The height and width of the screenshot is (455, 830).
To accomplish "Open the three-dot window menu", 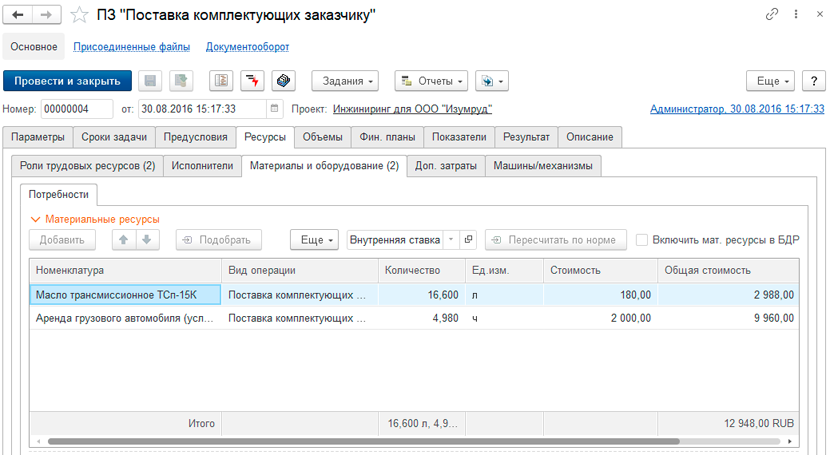I will (796, 14).
